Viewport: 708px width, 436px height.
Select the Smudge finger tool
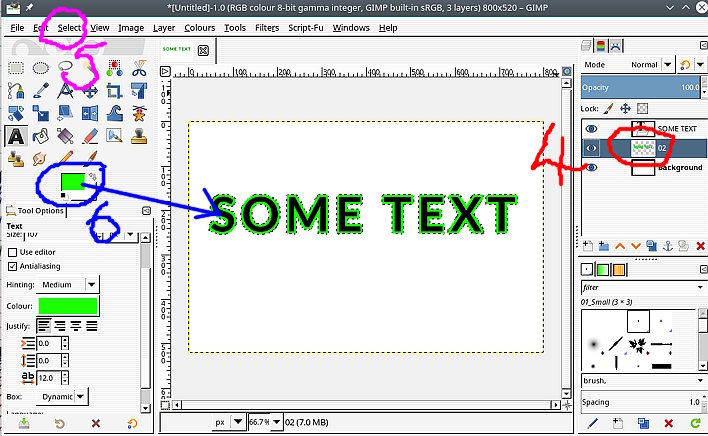point(41,158)
